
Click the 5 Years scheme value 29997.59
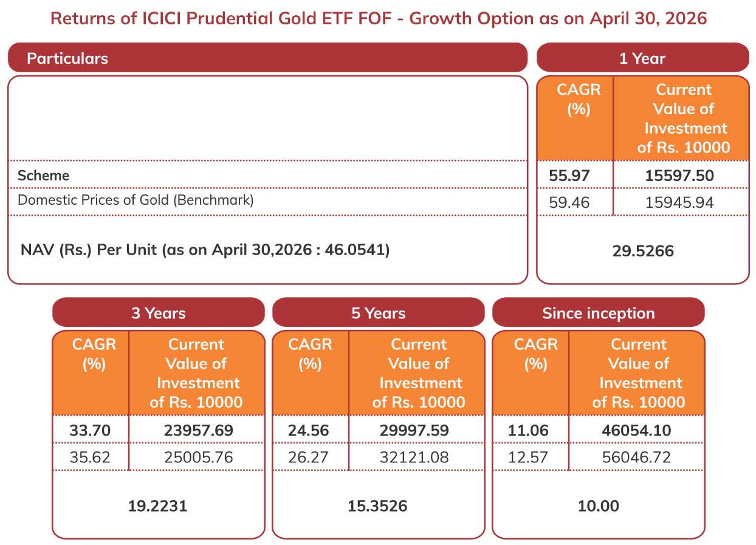click(418, 431)
